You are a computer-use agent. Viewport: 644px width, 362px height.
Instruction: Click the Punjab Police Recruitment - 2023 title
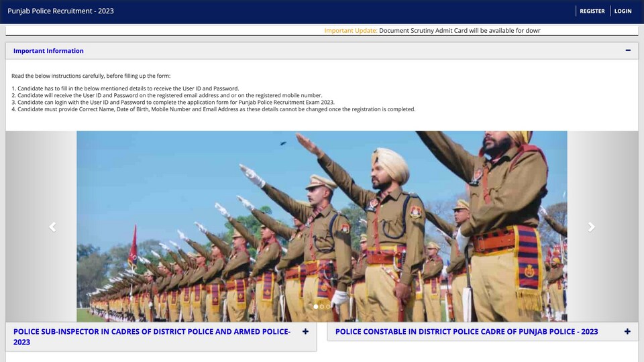(x=60, y=11)
